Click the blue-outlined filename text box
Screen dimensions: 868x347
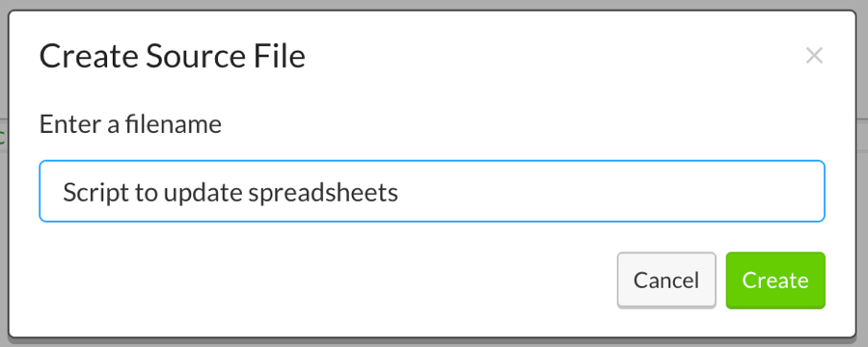432,192
